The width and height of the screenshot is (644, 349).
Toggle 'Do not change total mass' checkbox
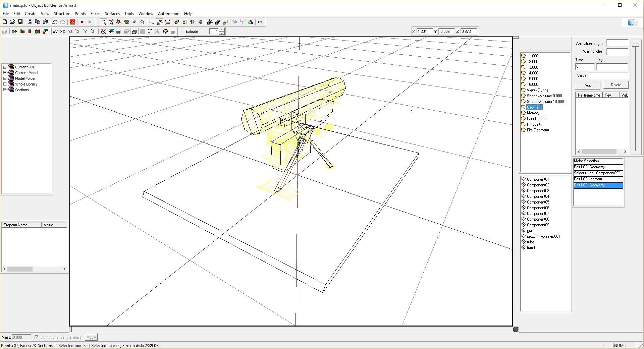click(x=37, y=337)
